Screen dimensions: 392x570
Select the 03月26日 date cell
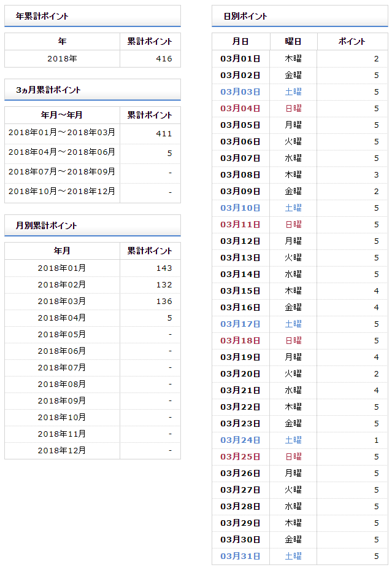point(240,474)
